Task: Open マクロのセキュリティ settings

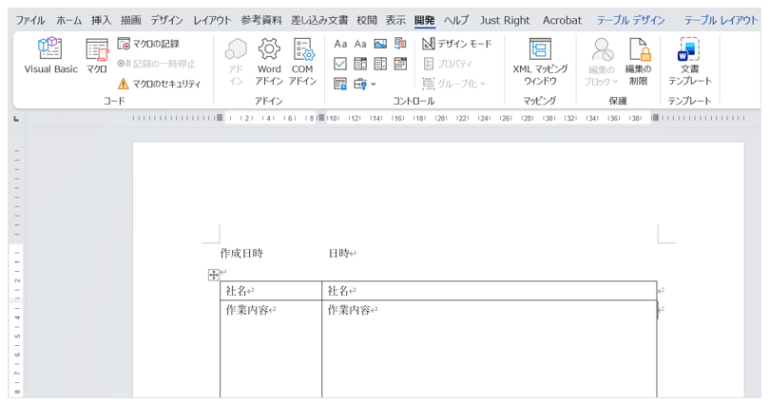Action: [x=159, y=84]
